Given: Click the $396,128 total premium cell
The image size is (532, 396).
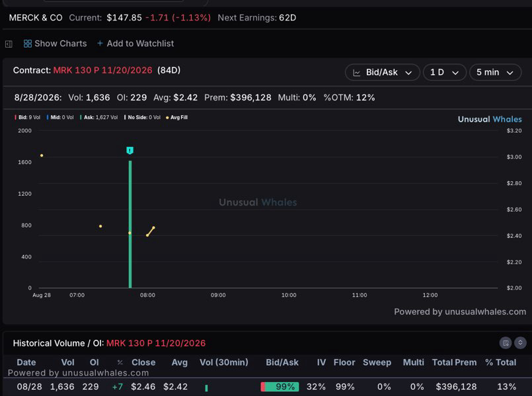Looking at the screenshot, I should tap(457, 387).
